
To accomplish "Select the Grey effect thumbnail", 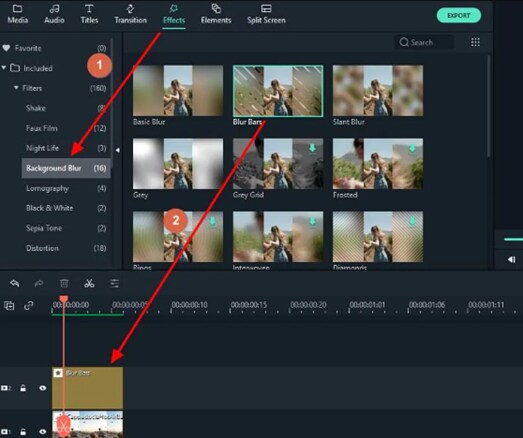I will point(178,164).
